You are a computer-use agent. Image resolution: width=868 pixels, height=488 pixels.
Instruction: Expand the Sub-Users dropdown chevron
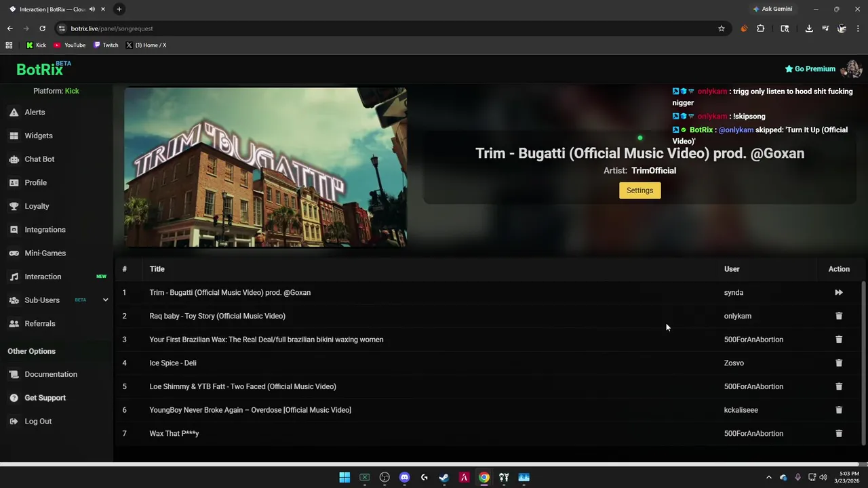[105, 300]
